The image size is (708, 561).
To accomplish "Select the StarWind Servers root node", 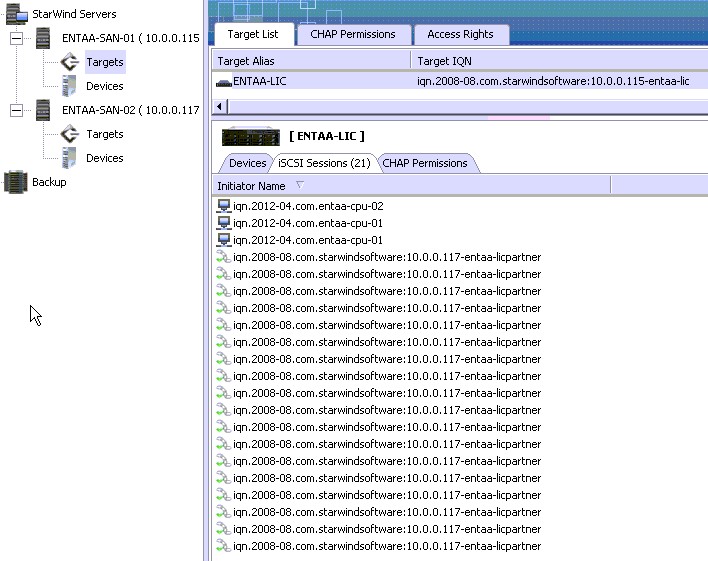I will 74,14.
